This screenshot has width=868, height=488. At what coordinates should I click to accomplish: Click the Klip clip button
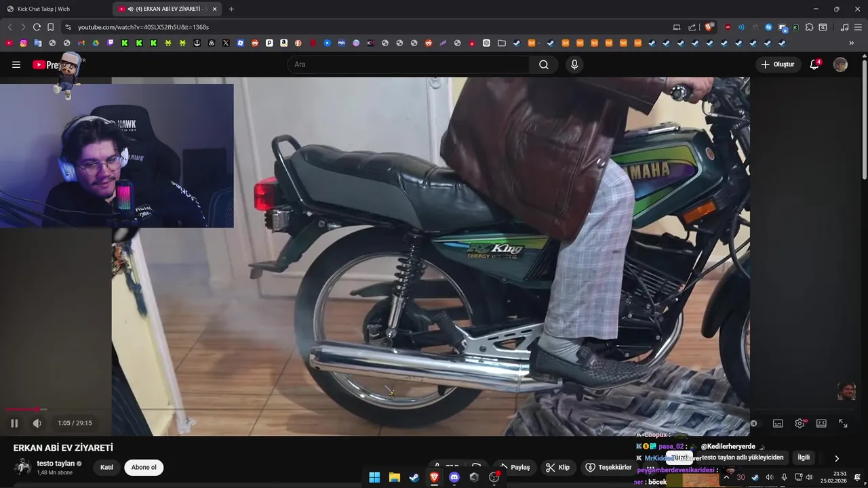[558, 467]
